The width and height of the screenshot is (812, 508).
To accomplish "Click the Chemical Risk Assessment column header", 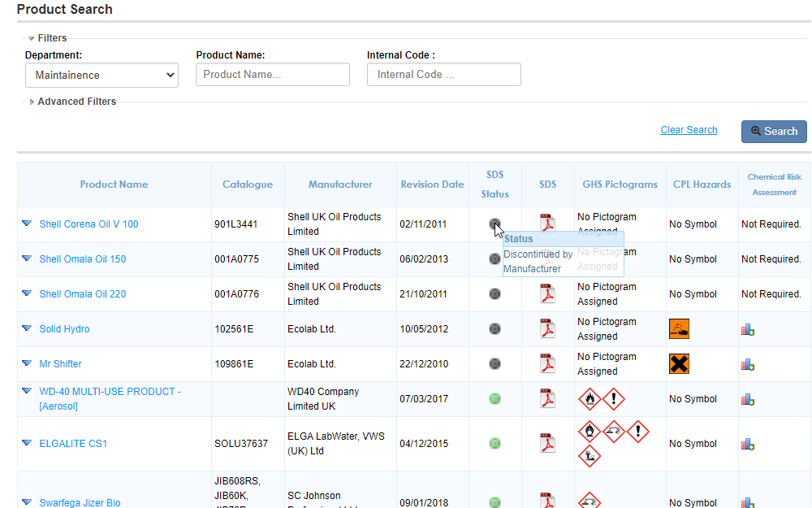I will click(x=774, y=185).
